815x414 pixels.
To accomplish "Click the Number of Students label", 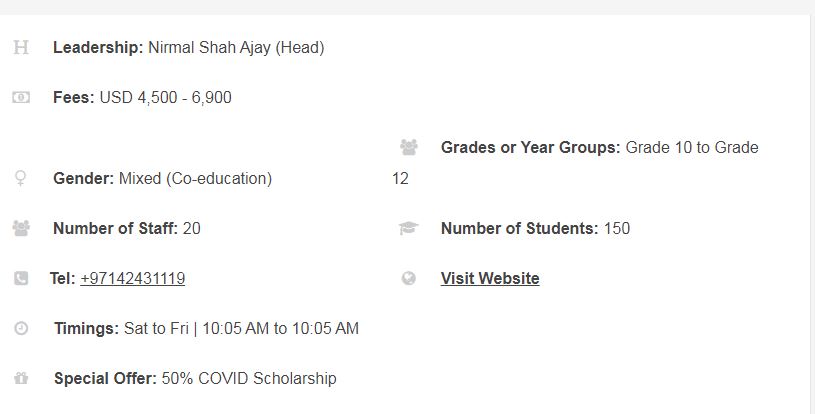I will click(520, 229).
